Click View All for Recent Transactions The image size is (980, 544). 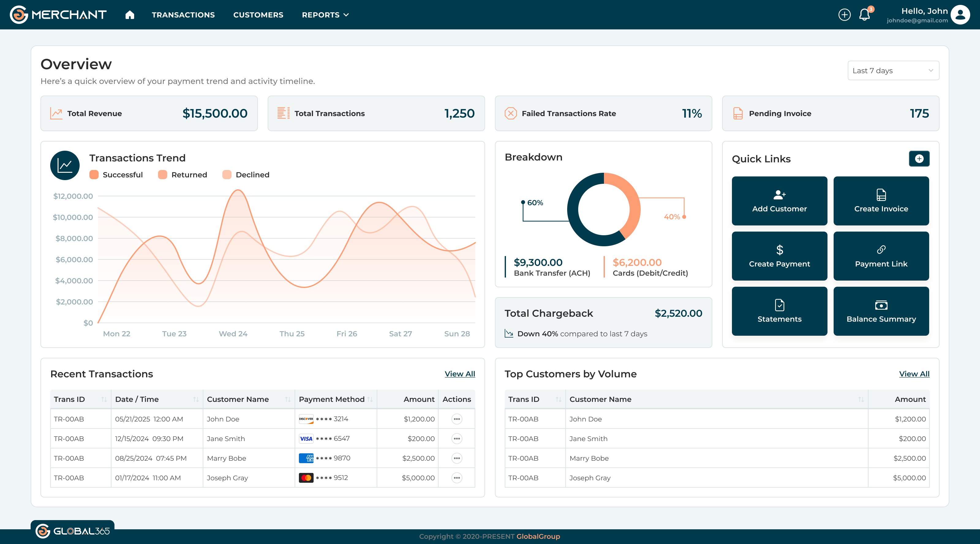click(x=460, y=374)
